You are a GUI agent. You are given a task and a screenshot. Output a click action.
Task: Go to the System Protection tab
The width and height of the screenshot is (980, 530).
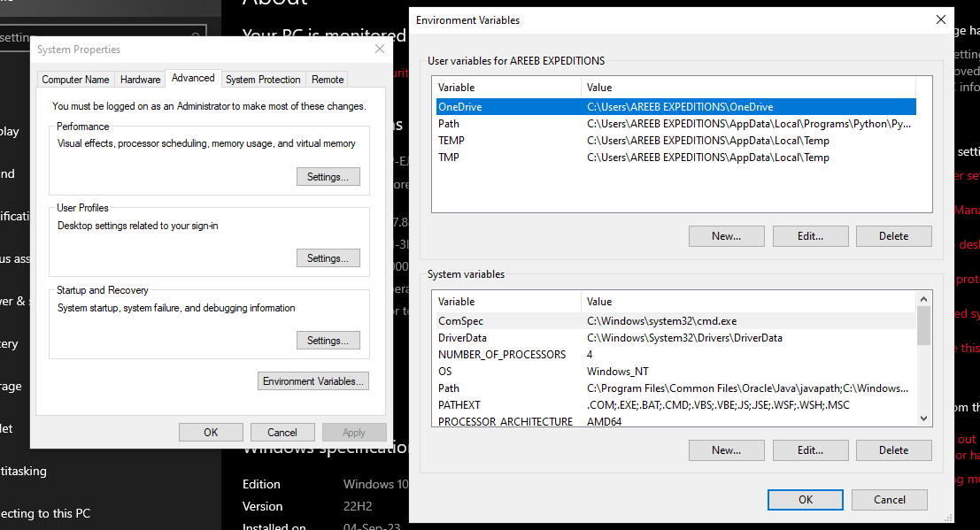263,80
